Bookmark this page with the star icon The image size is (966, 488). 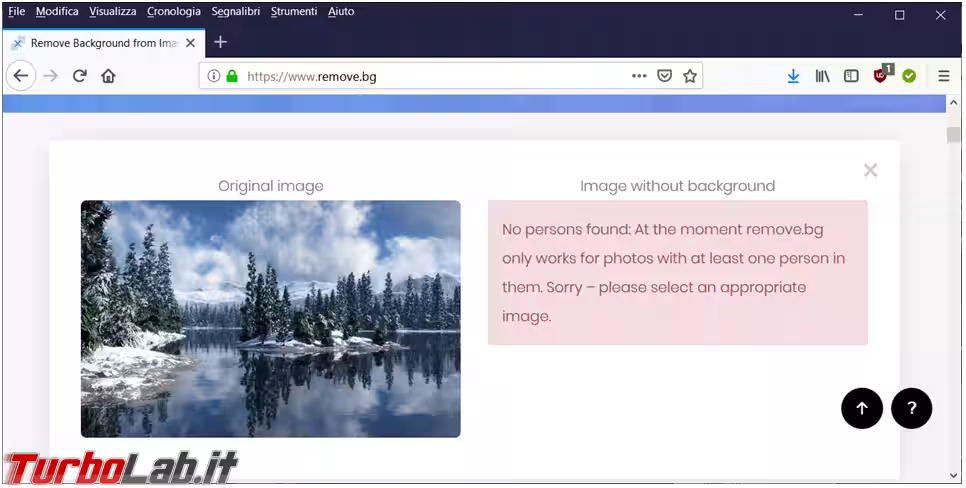pyautogui.click(x=690, y=76)
